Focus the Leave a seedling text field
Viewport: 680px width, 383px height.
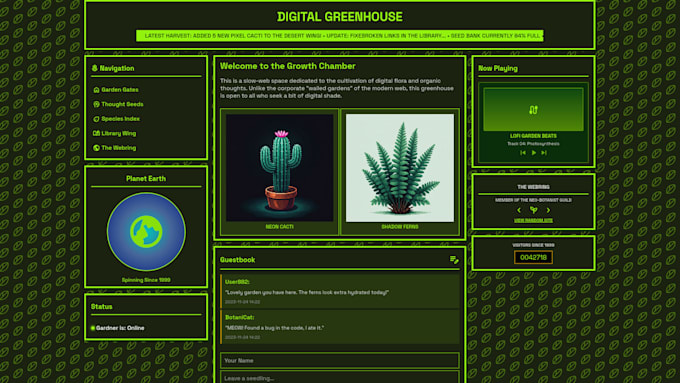pos(340,377)
